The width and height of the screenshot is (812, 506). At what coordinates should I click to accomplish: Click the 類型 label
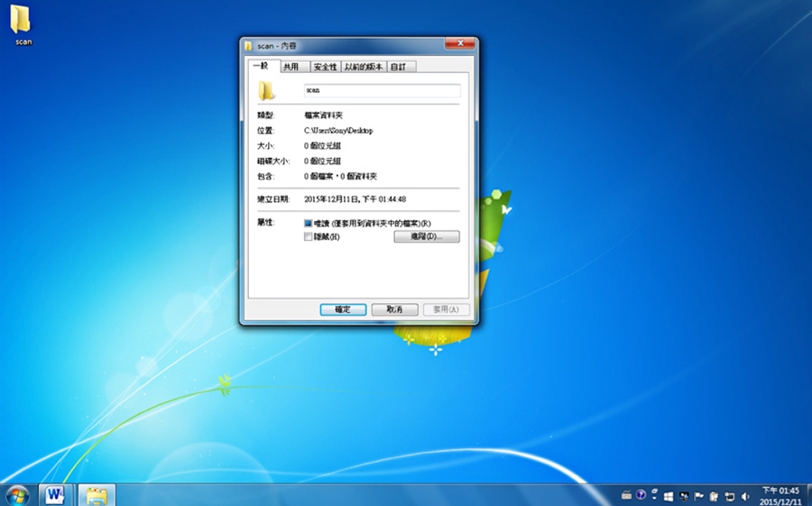pyautogui.click(x=265, y=115)
